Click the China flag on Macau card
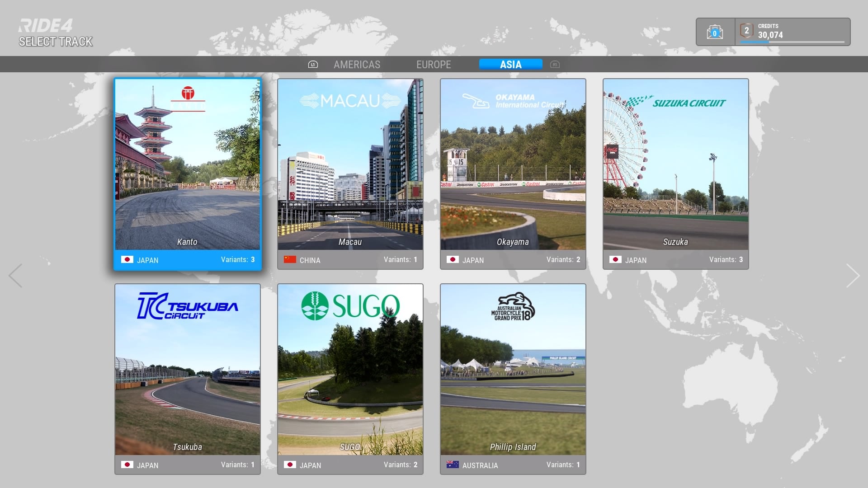 [x=290, y=260]
